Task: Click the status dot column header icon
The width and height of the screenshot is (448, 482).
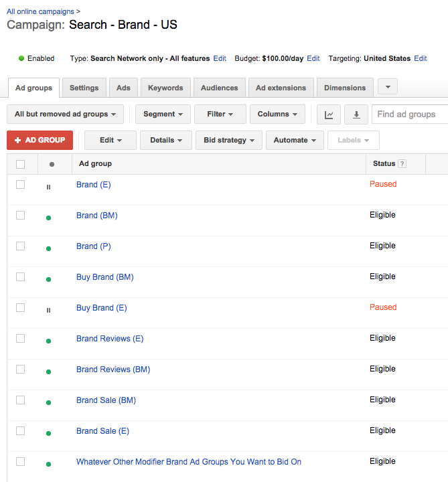Action: [x=52, y=164]
